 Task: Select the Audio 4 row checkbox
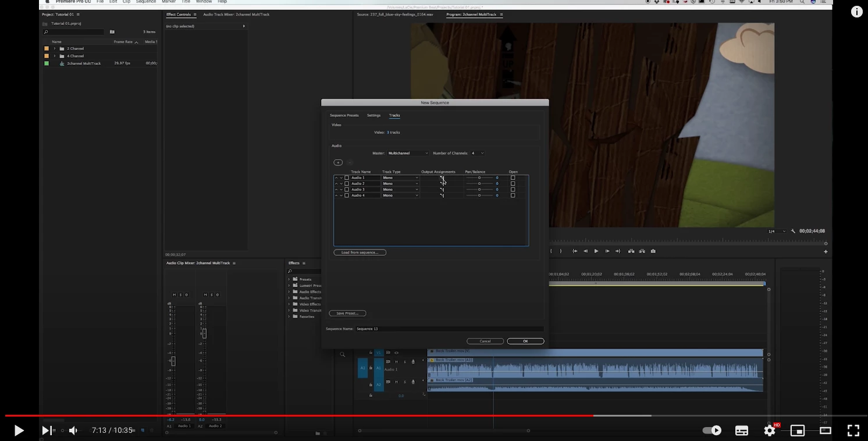pos(347,195)
